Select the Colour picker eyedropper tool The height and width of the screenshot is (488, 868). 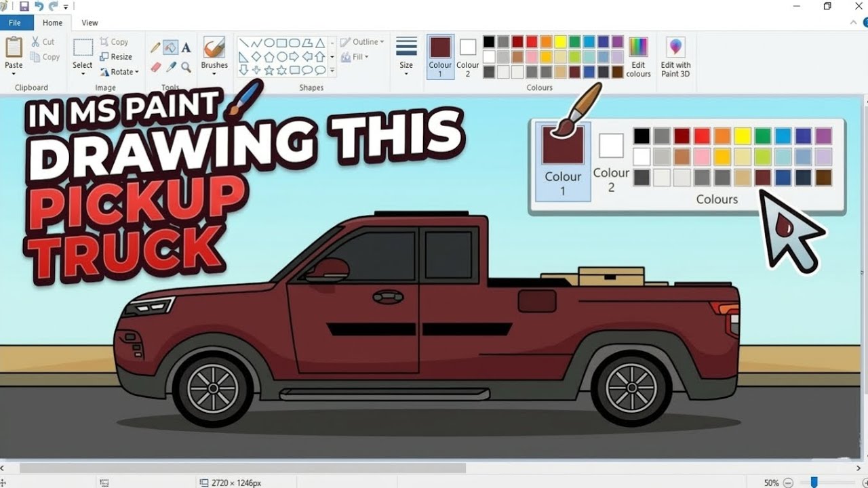170,67
